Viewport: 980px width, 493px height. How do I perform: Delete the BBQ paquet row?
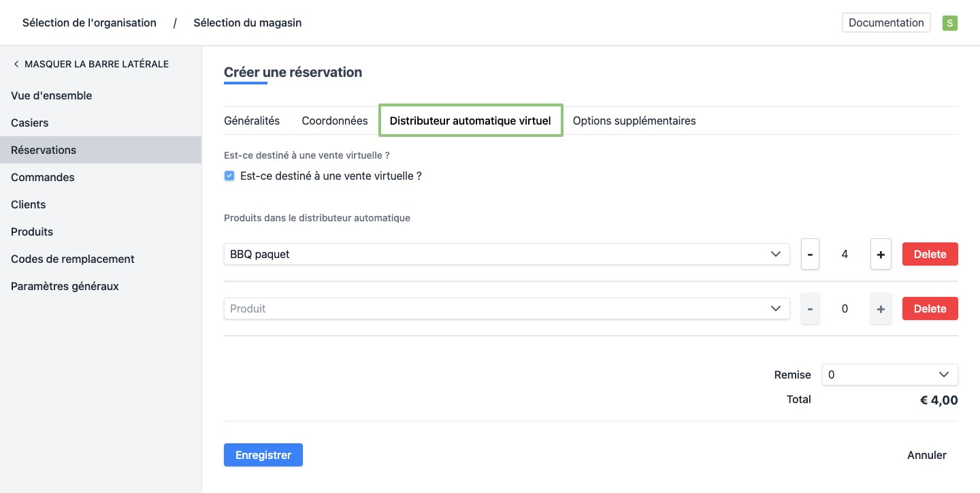coord(930,254)
